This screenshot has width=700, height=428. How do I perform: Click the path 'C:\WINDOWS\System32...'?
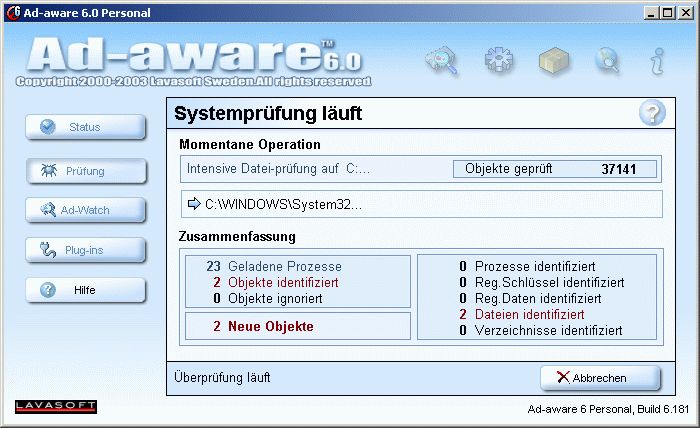click(283, 204)
